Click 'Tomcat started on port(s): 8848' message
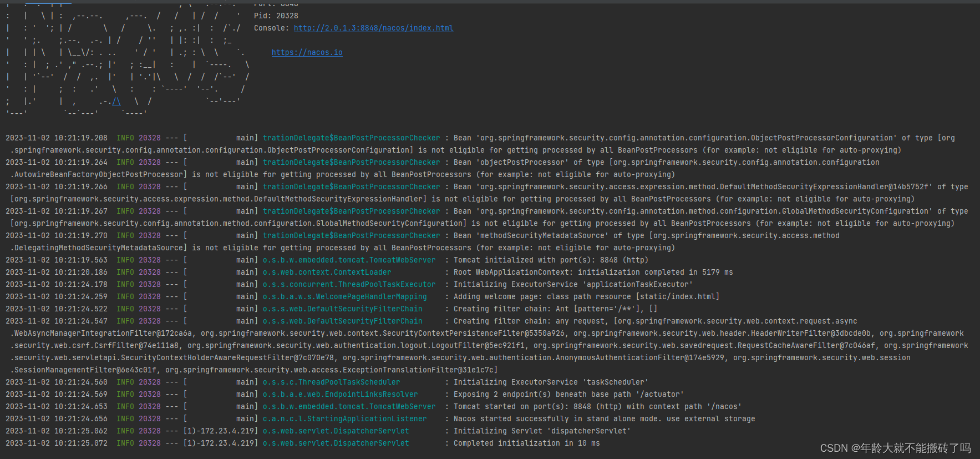 (x=597, y=406)
